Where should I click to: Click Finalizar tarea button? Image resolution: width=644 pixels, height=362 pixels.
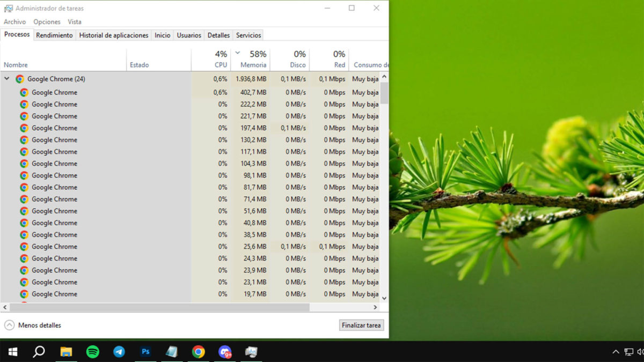tap(361, 325)
